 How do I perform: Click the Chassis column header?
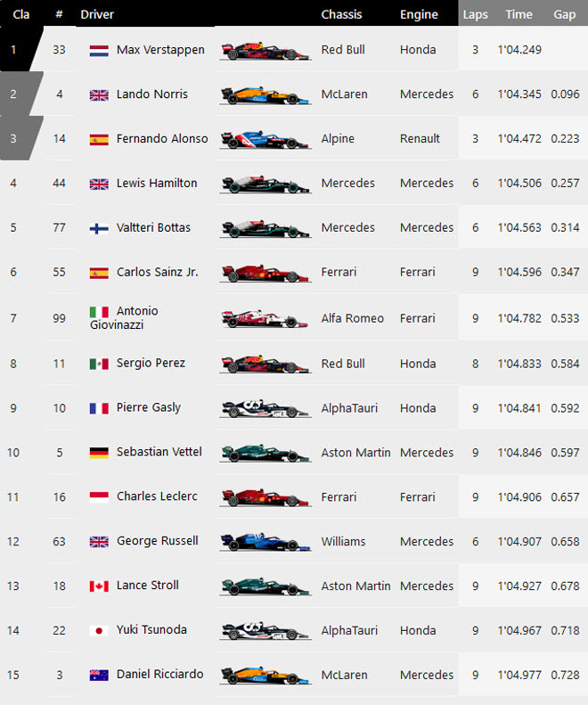pos(342,14)
